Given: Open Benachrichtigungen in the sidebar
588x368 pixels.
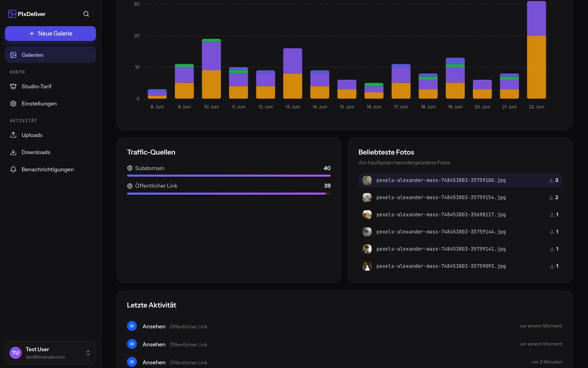Looking at the screenshot, I should 50,169.
